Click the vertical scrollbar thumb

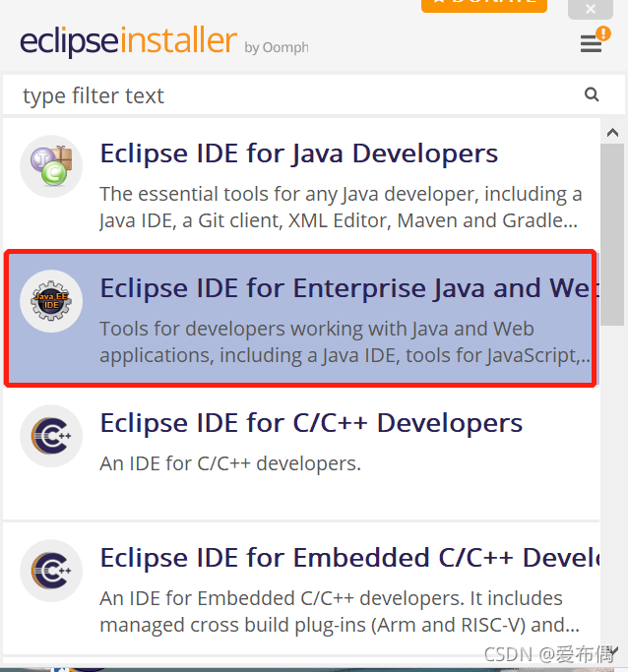tap(612, 234)
